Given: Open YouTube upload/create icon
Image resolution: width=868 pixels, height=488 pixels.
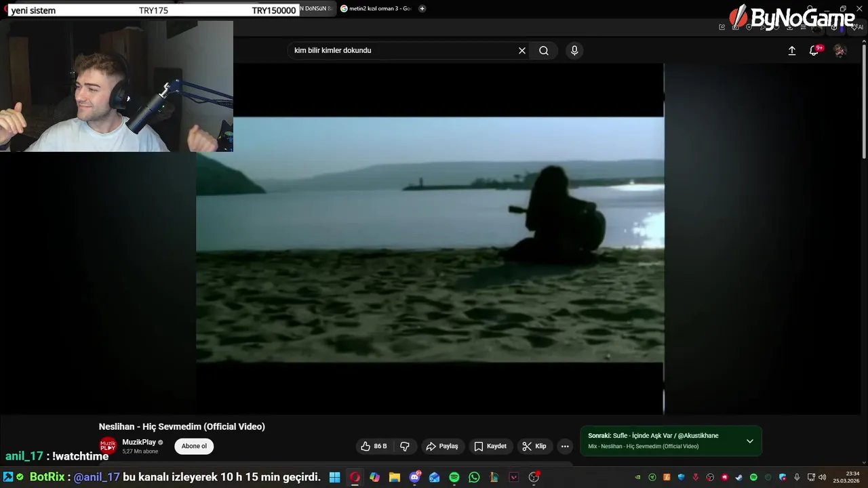Looking at the screenshot, I should click(x=791, y=51).
